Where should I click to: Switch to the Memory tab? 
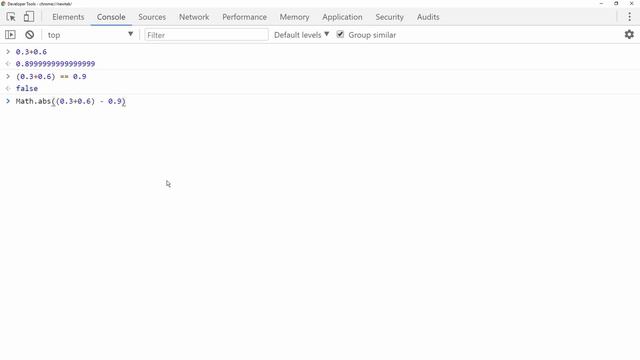coord(294,17)
